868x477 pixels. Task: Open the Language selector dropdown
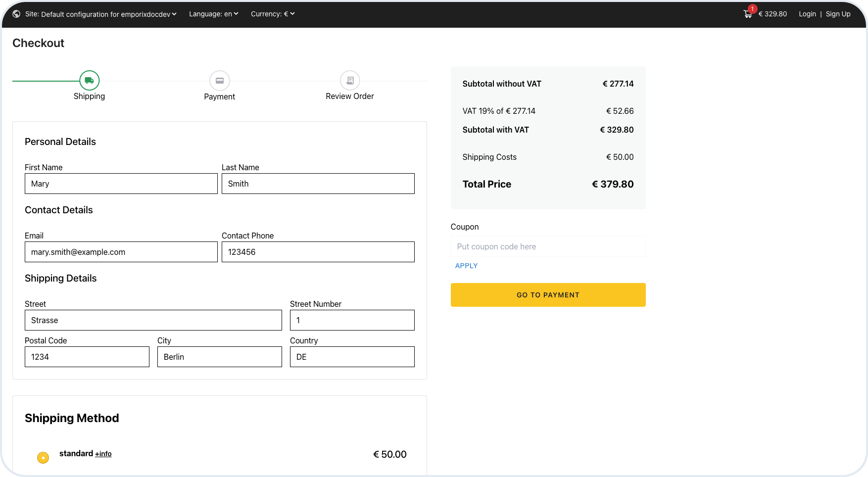pyautogui.click(x=213, y=14)
